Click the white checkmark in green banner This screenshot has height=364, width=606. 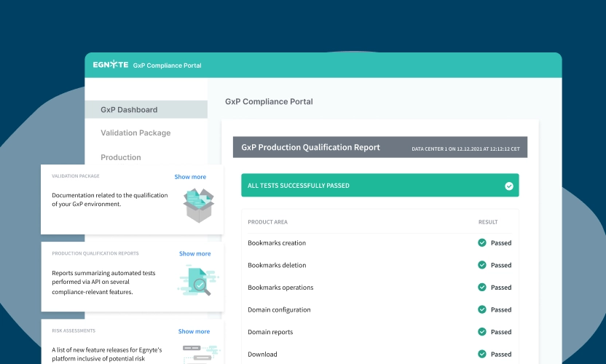point(509,186)
